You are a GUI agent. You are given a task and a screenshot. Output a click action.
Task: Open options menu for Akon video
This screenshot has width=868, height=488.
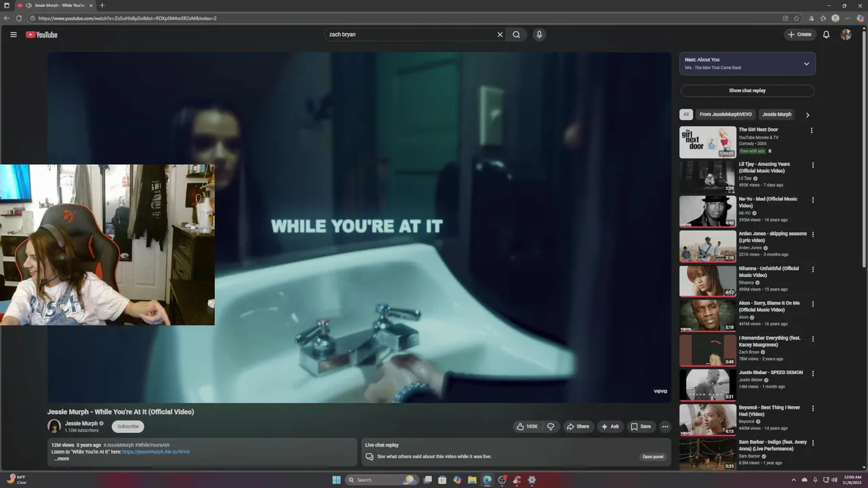click(813, 304)
